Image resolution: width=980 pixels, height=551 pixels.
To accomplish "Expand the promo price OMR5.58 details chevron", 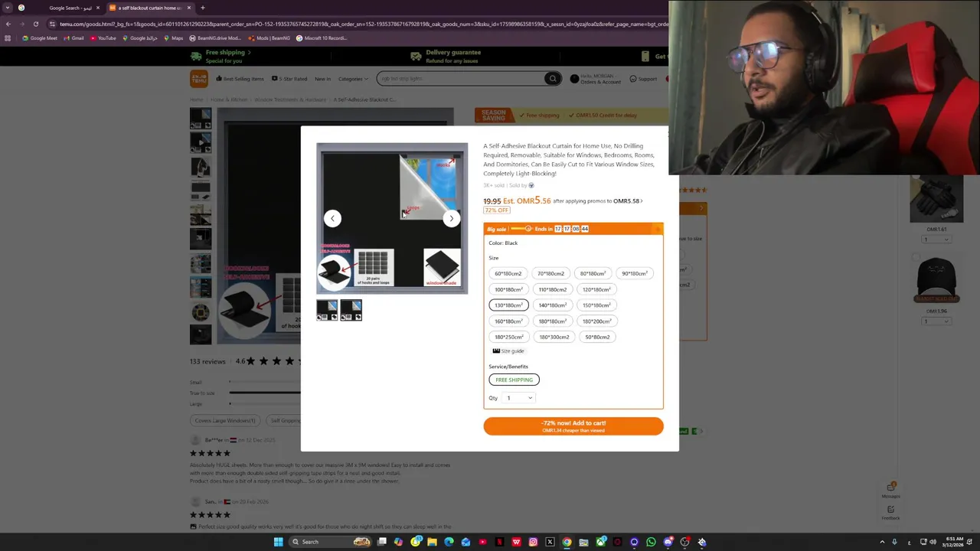I will tap(642, 201).
